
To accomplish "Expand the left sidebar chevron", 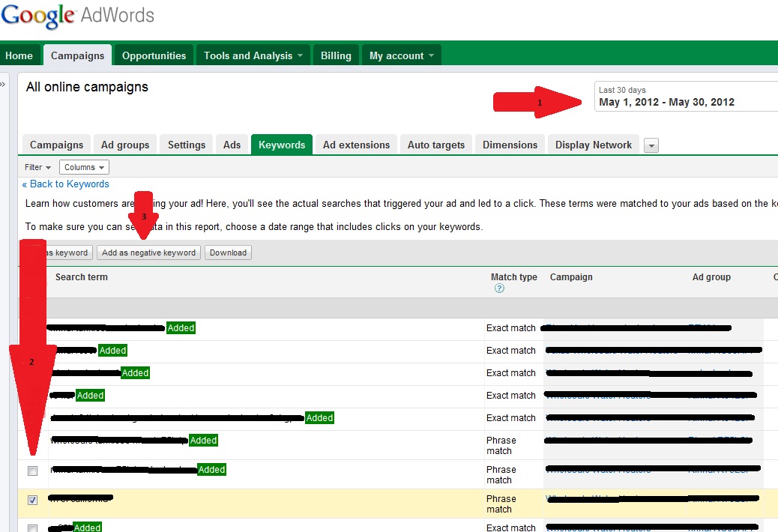I will click(2, 84).
